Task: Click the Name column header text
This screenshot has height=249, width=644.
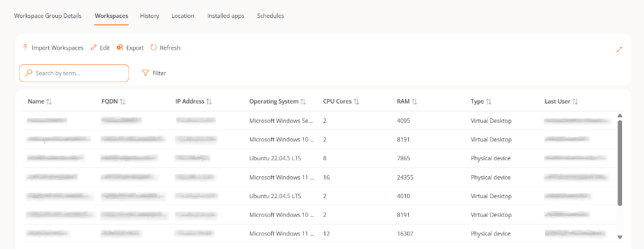Action: 36,102
